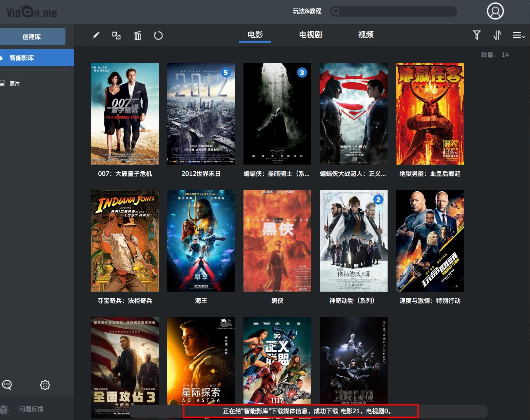
Task: Click inside the search input field
Action: point(393,12)
